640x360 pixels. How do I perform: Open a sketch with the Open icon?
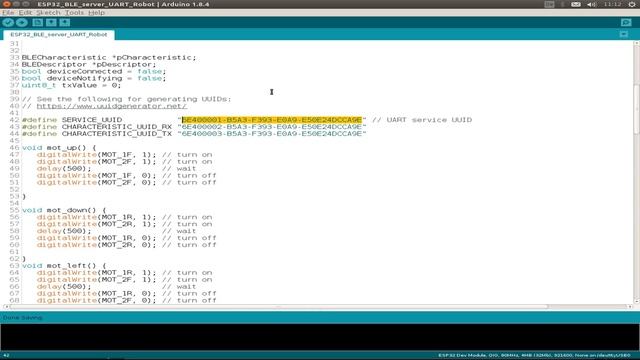(51, 23)
